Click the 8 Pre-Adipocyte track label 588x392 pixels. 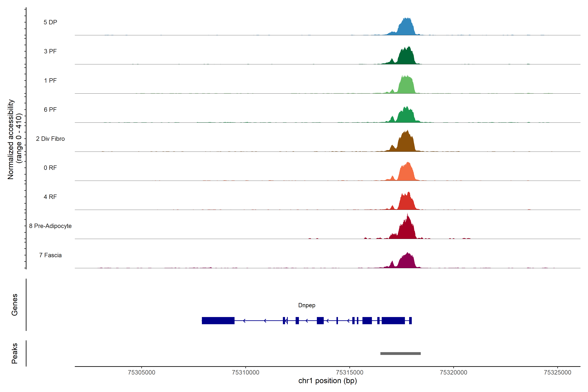[50, 226]
